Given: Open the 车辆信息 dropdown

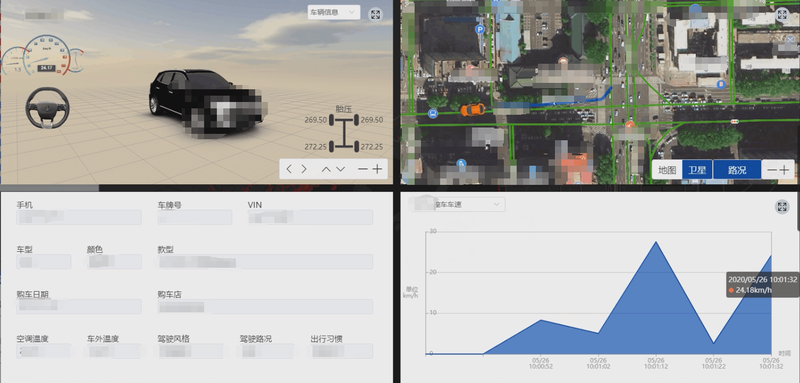Looking at the screenshot, I should pyautogui.click(x=334, y=12).
